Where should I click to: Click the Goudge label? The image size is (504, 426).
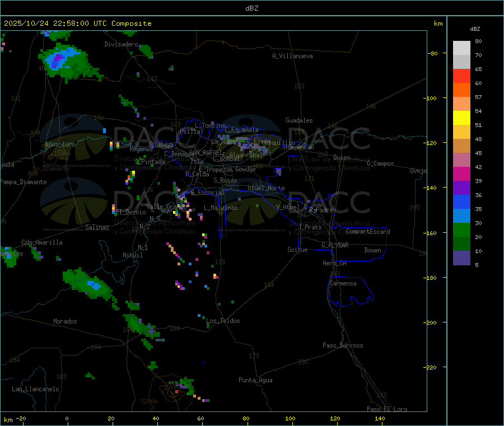pyautogui.click(x=245, y=169)
